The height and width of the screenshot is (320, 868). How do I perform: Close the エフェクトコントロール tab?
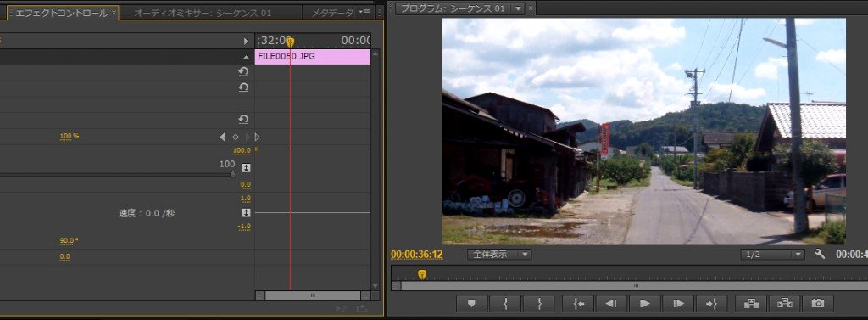tap(114, 13)
